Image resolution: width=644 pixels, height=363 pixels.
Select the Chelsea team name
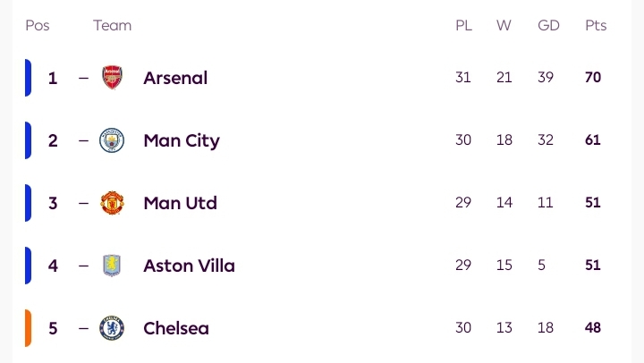pyautogui.click(x=176, y=328)
